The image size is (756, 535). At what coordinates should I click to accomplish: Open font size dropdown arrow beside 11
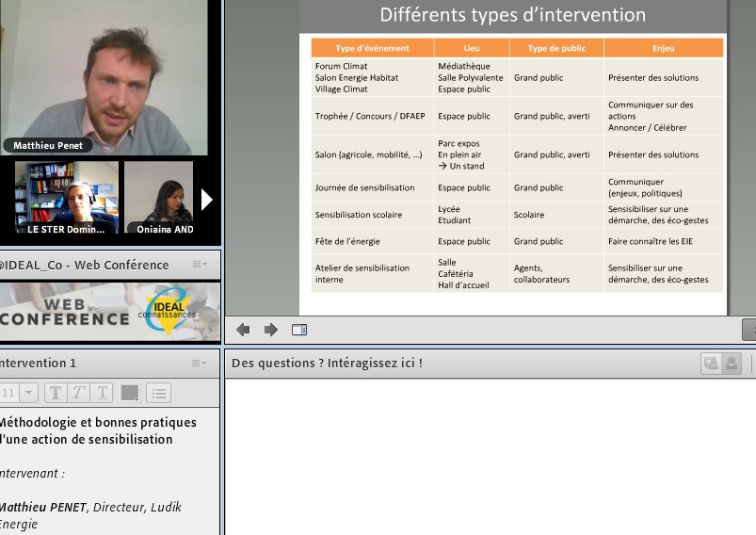pyautogui.click(x=29, y=393)
